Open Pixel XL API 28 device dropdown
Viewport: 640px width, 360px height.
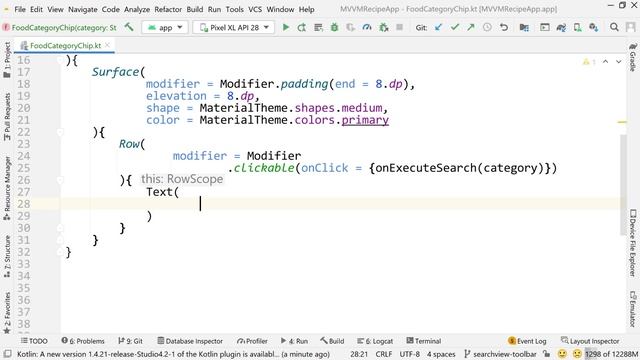tap(233, 27)
